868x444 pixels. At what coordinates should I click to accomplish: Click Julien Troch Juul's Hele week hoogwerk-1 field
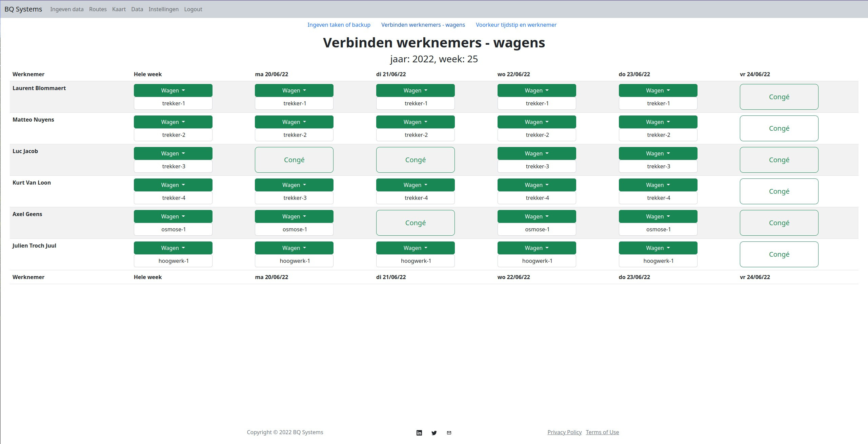tap(173, 261)
